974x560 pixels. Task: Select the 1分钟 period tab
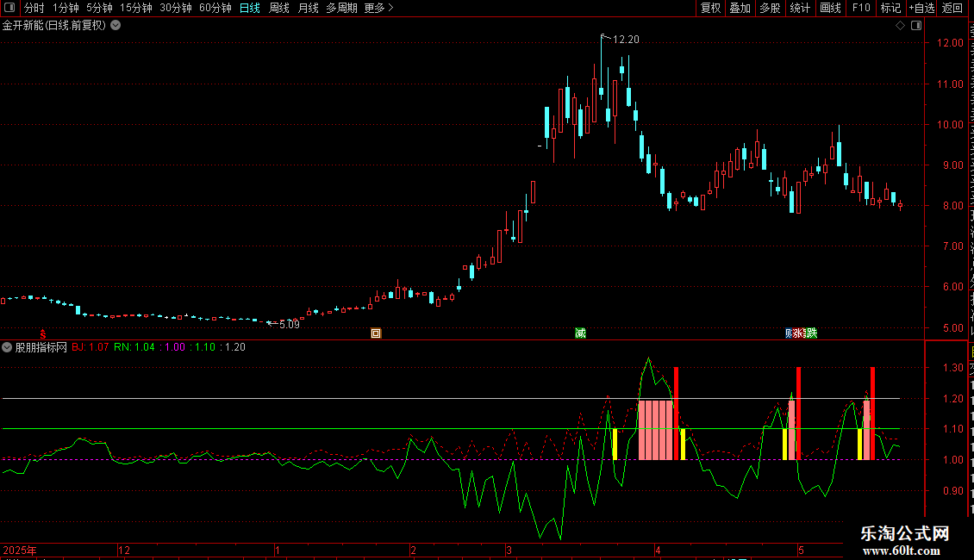(x=66, y=8)
